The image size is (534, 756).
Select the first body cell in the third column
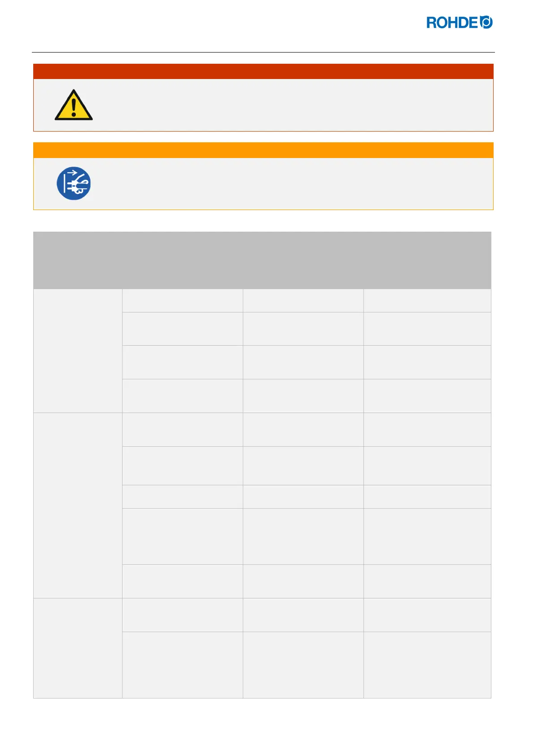pyautogui.click(x=303, y=301)
